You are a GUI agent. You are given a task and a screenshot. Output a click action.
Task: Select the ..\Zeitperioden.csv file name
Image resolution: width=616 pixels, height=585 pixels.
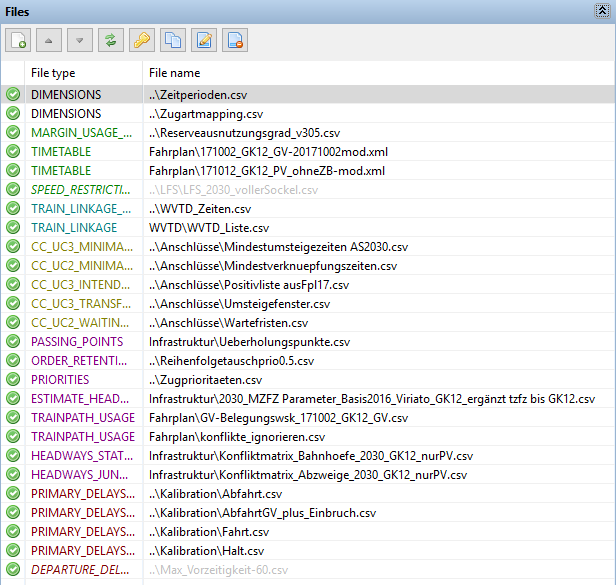[x=198, y=95]
